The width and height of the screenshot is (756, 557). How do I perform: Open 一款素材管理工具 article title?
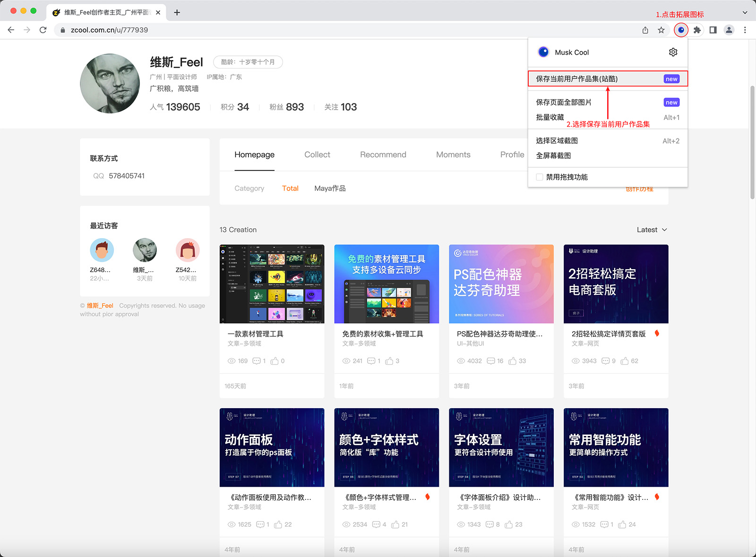click(x=256, y=334)
